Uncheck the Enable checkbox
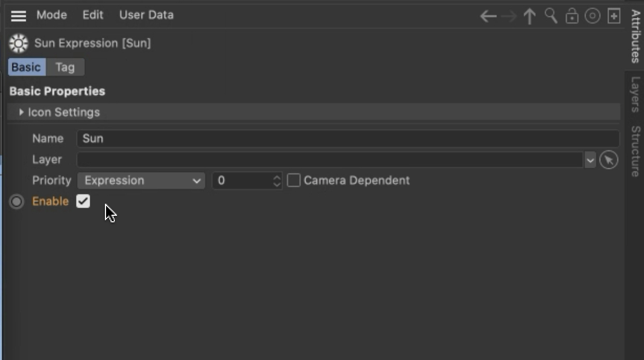Screen dimensions: 644x360 point(83,201)
